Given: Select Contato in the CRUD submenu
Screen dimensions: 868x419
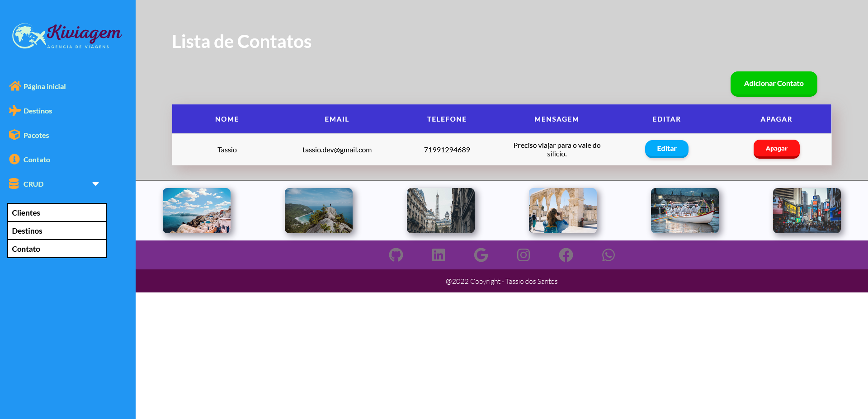Looking at the screenshot, I should pyautogui.click(x=57, y=249).
